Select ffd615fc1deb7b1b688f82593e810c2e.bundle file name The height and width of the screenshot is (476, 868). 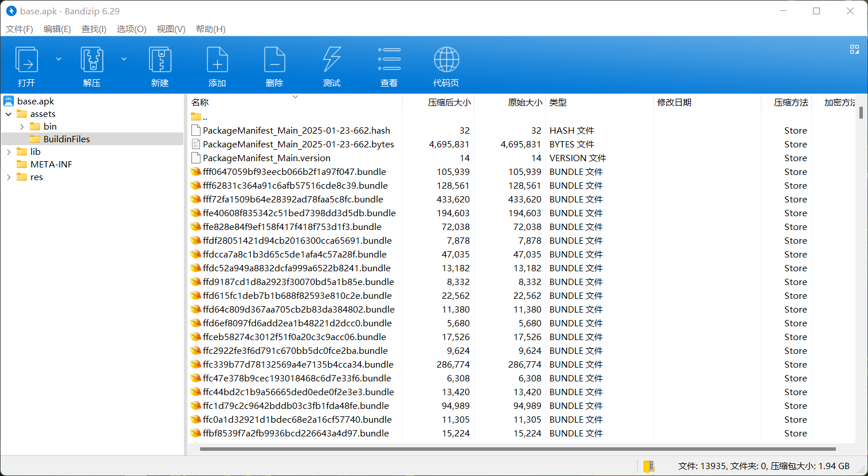(x=297, y=295)
